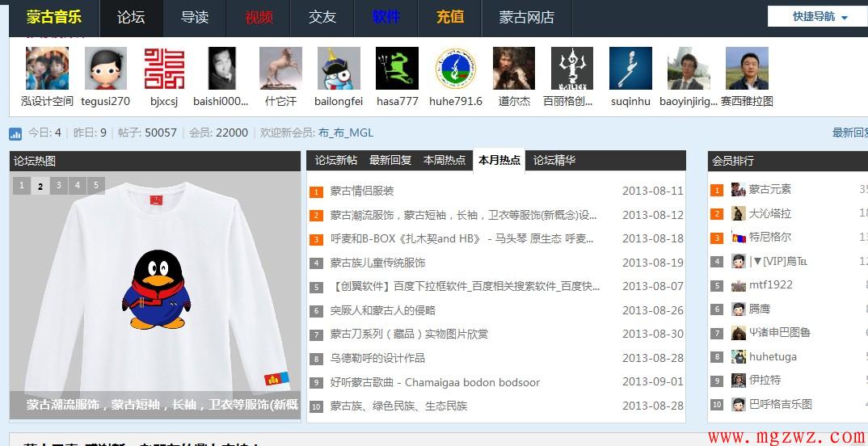Switch to the 最新回复 tab
This screenshot has height=446, width=868.
coord(390,161)
